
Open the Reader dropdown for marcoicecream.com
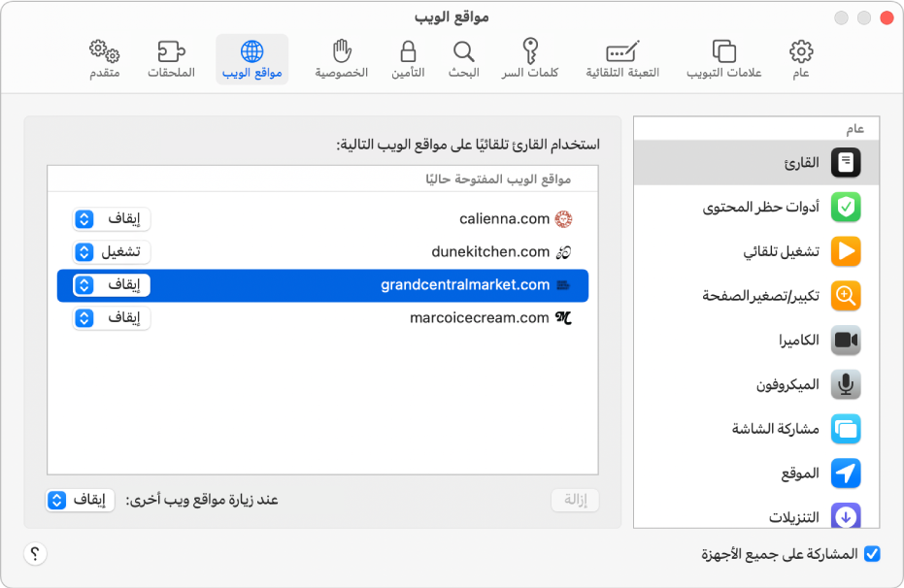(x=112, y=318)
